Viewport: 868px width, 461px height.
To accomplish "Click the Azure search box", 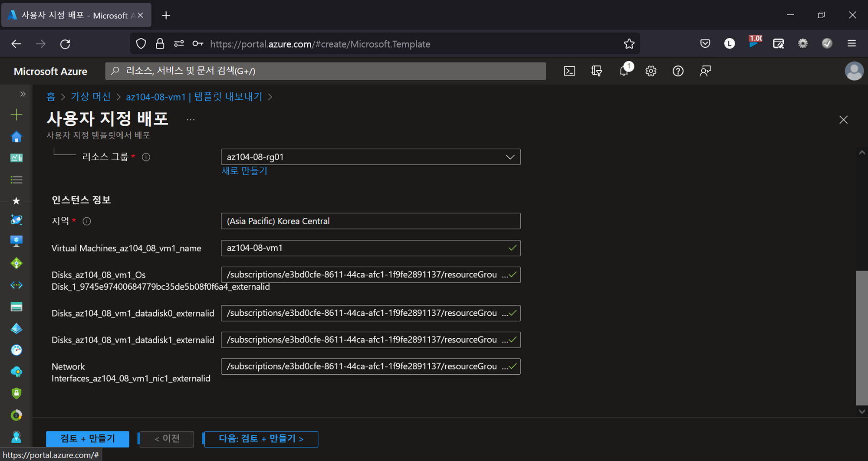I will pos(325,71).
